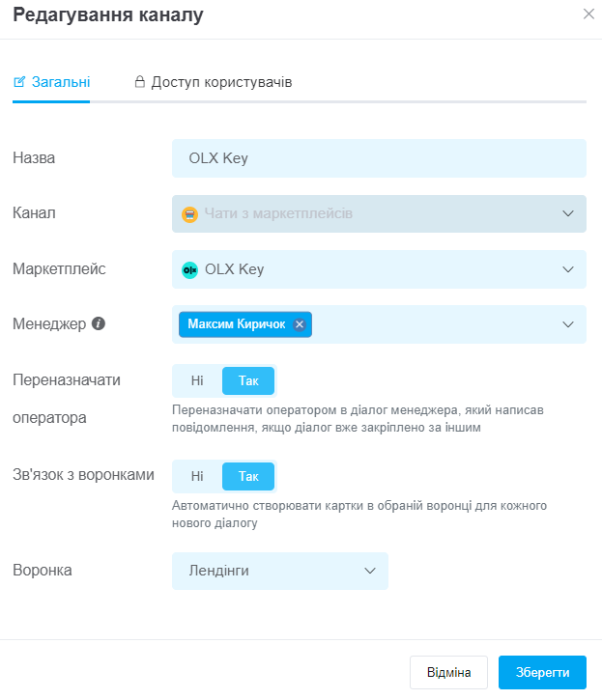Click the Переназначати оператора label

pos(67,399)
